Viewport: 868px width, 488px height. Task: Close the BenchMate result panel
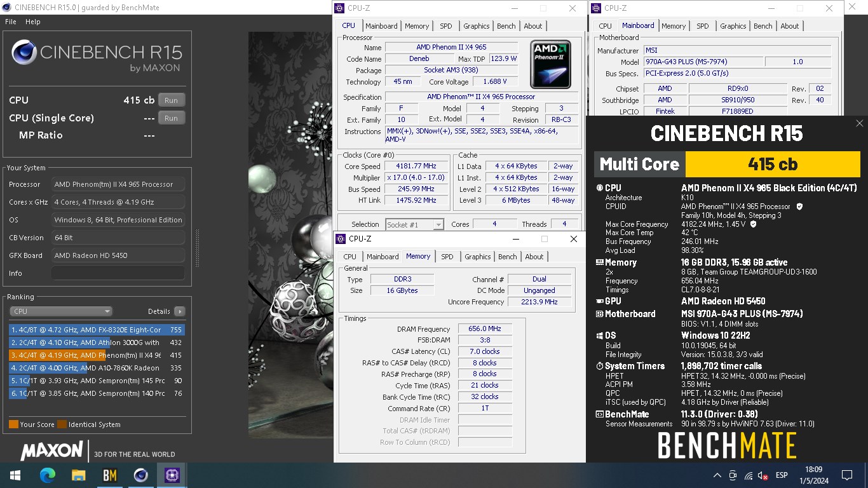(860, 123)
